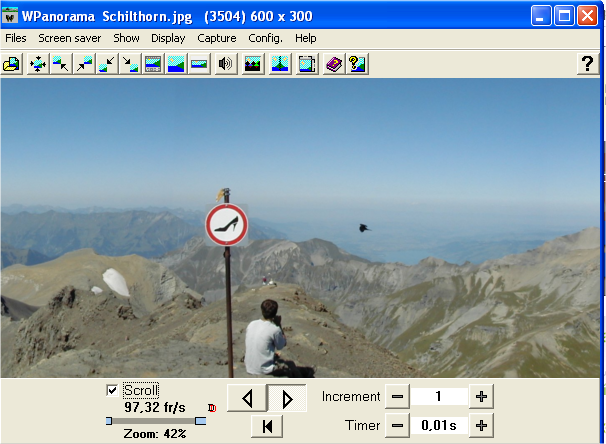The width and height of the screenshot is (606, 444).
Task: Click the zoom slider's right handle
Action: coord(201,421)
